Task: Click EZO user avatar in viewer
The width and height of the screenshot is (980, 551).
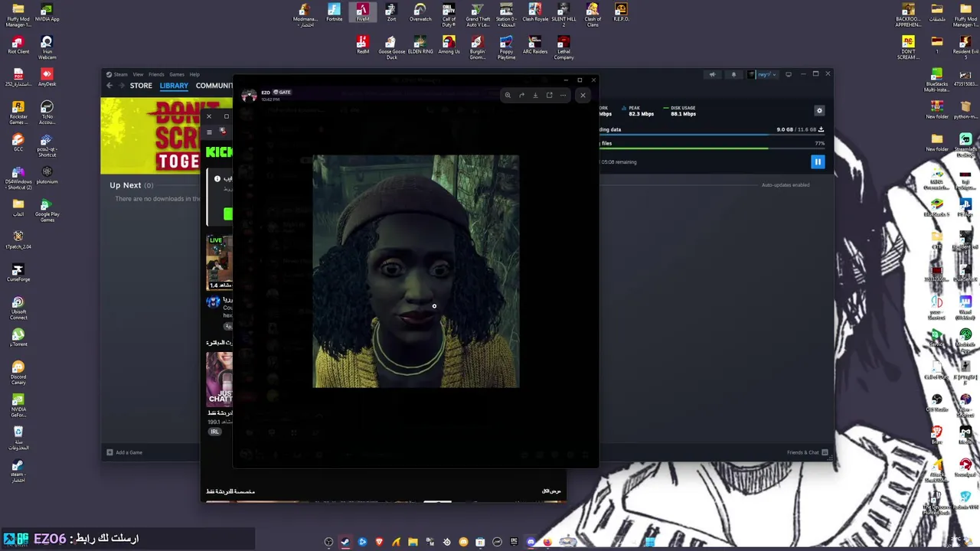Action: 249,95
